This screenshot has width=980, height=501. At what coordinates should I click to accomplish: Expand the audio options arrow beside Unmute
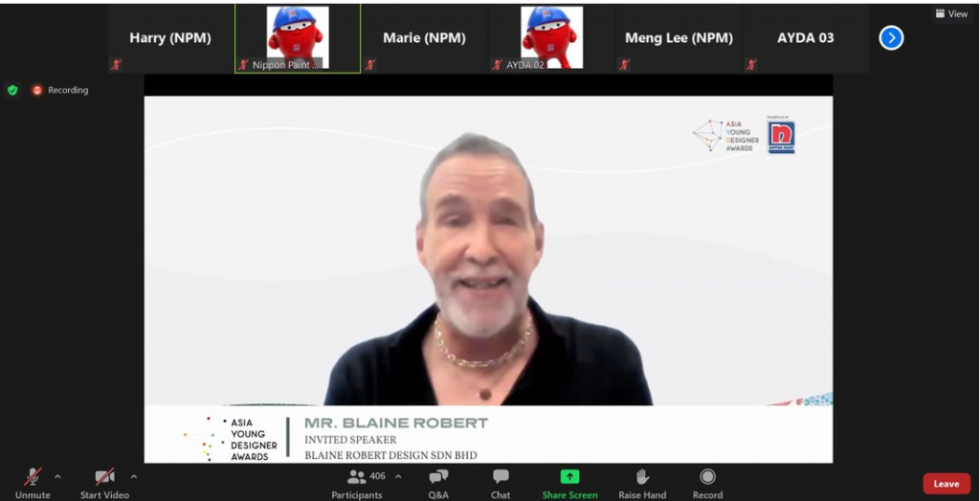coord(57,476)
